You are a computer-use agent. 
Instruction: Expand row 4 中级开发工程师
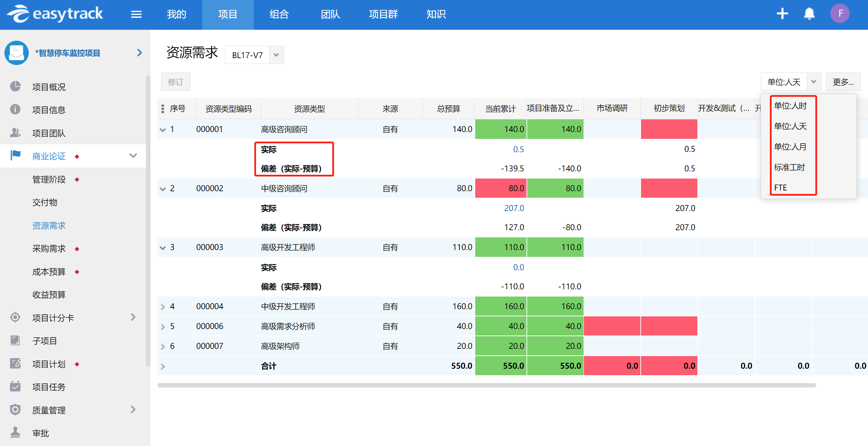[163, 307]
